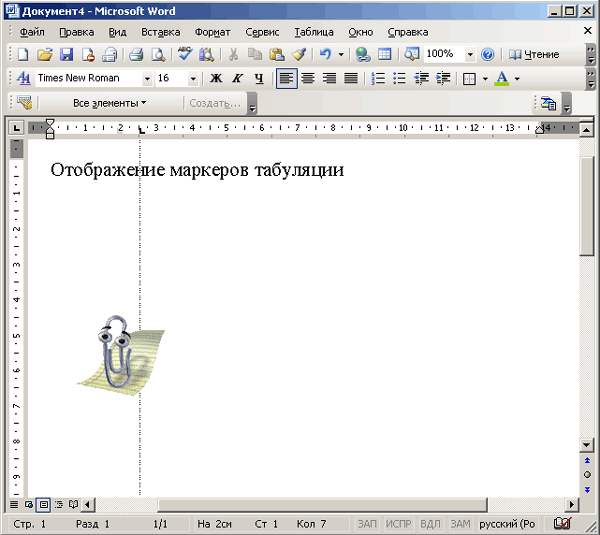Open the borders dropdown arrow
The height and width of the screenshot is (535, 600).
[x=485, y=79]
